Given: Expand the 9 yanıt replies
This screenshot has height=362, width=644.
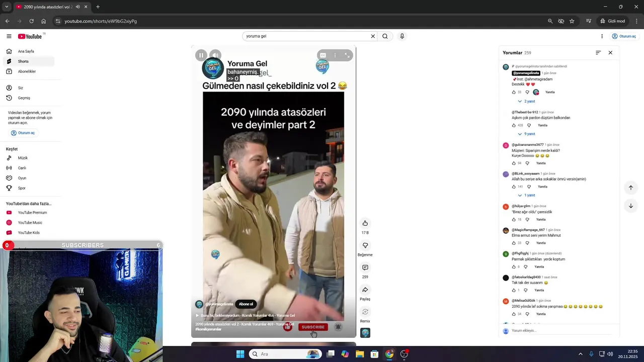Looking at the screenshot, I should [526, 134].
